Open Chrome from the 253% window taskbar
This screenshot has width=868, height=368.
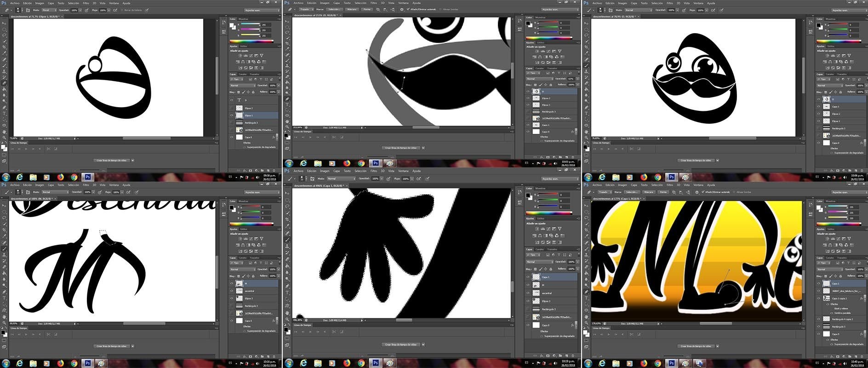click(361, 163)
